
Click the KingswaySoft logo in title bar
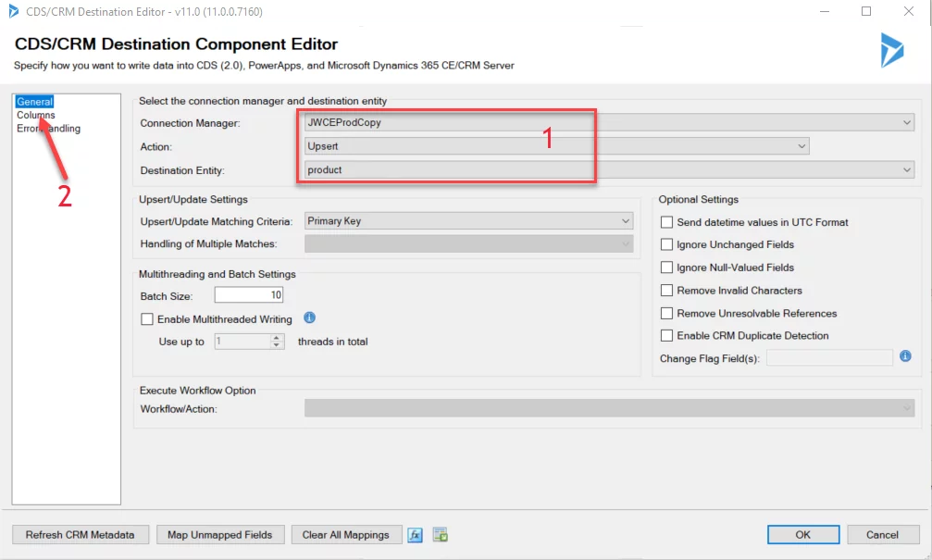13,11
